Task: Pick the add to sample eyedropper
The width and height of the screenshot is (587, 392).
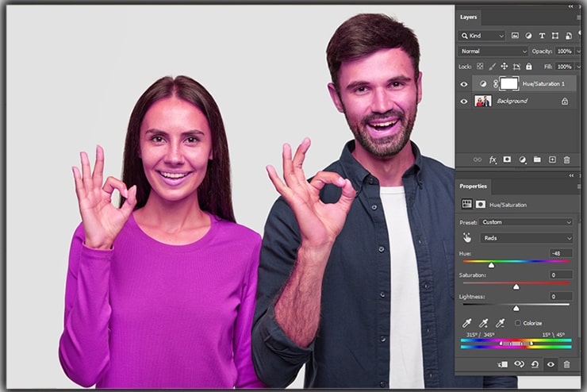Action: tap(483, 323)
